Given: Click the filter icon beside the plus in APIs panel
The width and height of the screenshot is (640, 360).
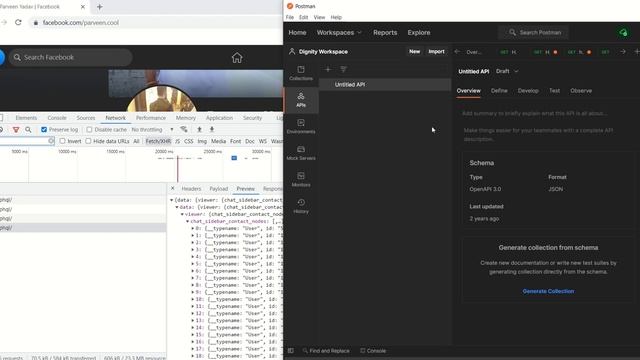Looking at the screenshot, I should click(343, 69).
